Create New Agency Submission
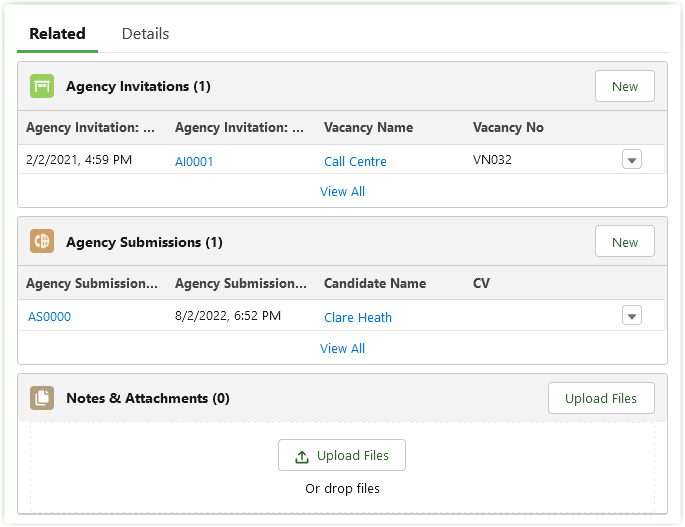This screenshot has height=527, width=685. pyautogui.click(x=624, y=242)
